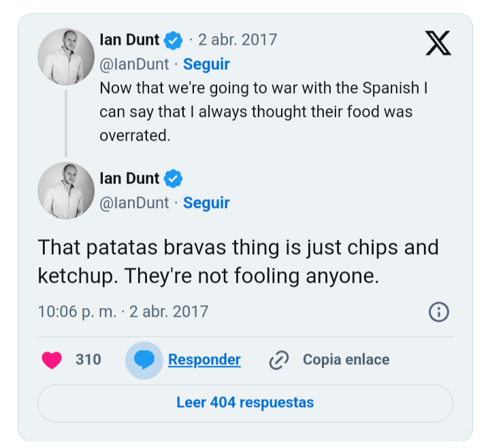The height and width of the screenshot is (448, 490).
Task: Click the 2 abr. 2017 date on top tweet
Action: [238, 40]
